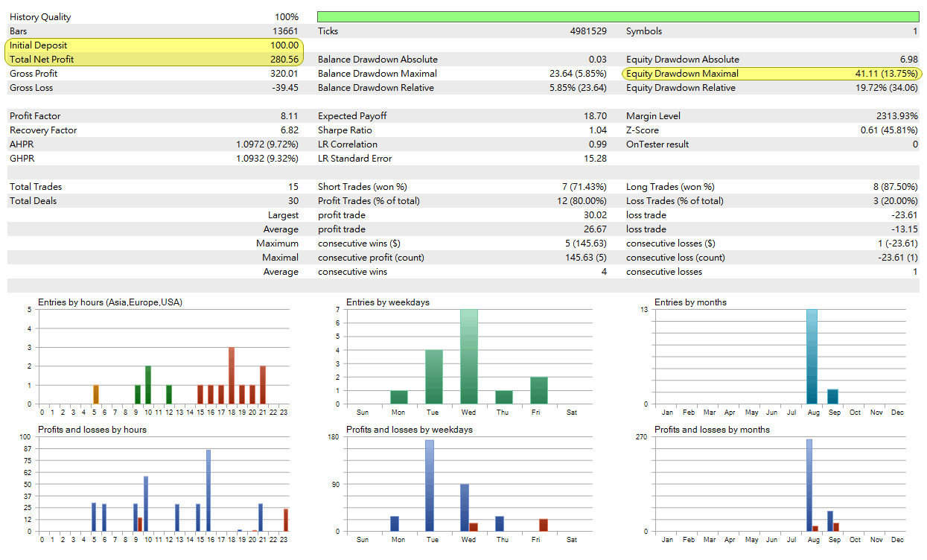Select the Sep bar in Entries by months
The image size is (927, 560).
click(x=832, y=397)
